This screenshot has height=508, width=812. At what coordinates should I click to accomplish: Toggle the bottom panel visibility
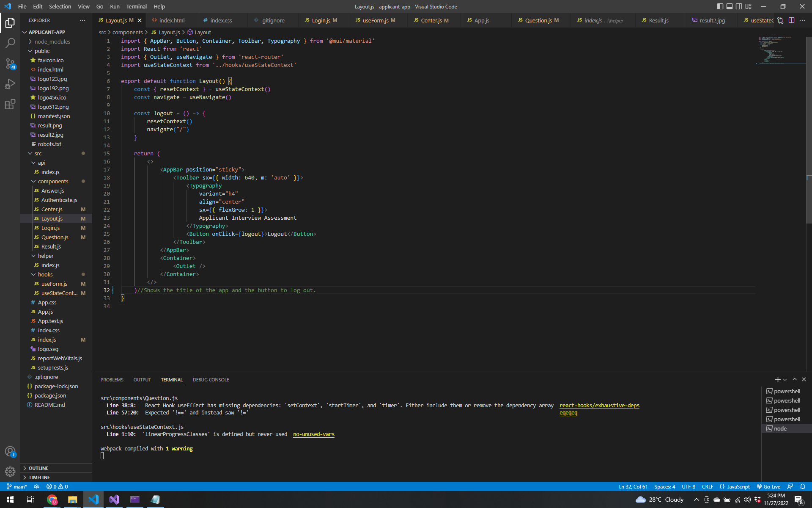click(x=730, y=6)
